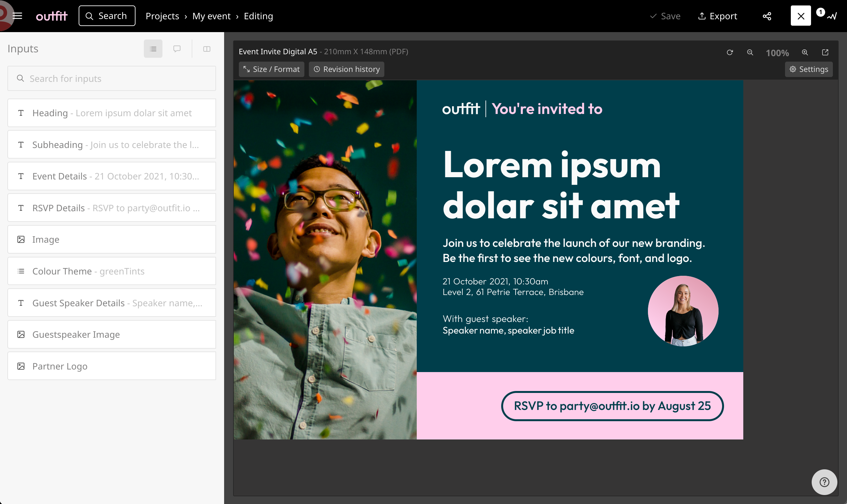Click the Heading text input field

111,112
